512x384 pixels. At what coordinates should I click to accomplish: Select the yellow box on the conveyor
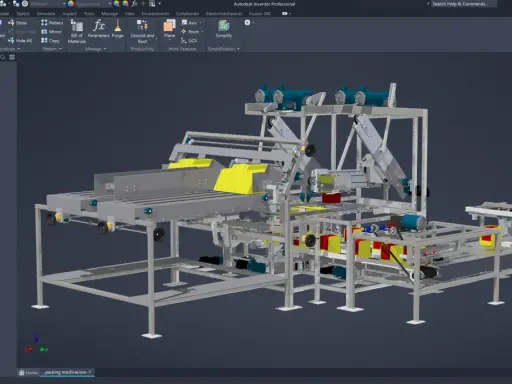pos(240,179)
